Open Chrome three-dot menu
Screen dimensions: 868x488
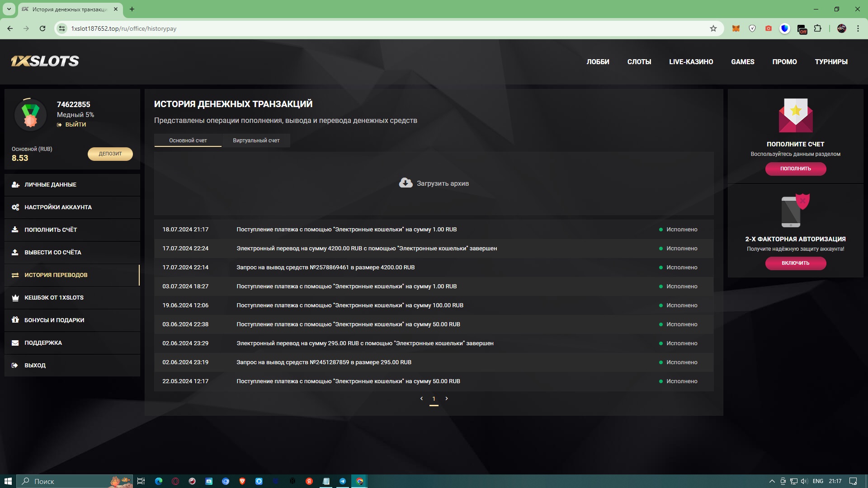[x=858, y=28]
